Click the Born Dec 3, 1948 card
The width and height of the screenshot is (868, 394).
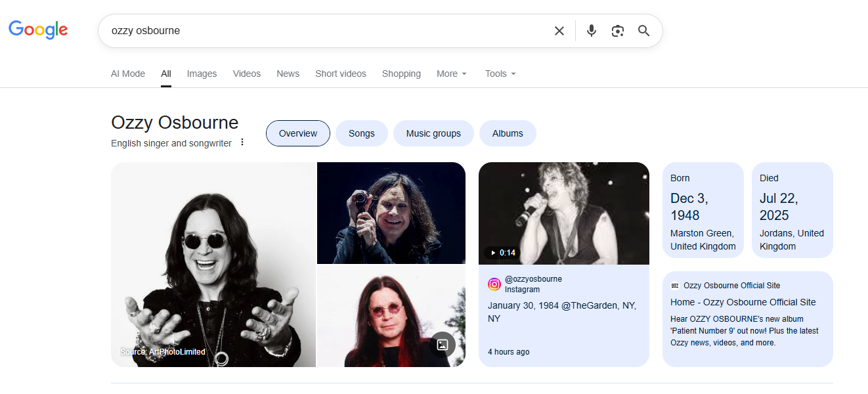coord(703,210)
